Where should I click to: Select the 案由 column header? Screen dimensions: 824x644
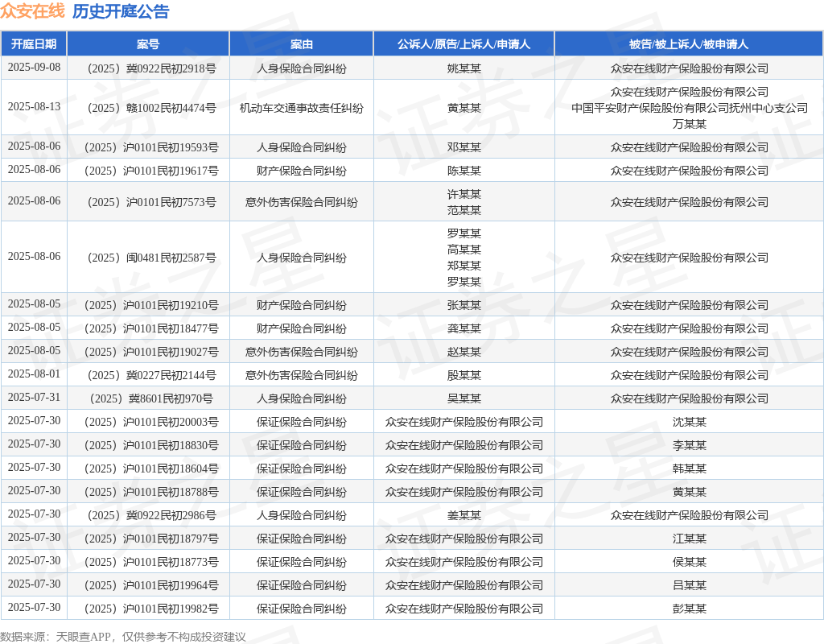[302, 44]
